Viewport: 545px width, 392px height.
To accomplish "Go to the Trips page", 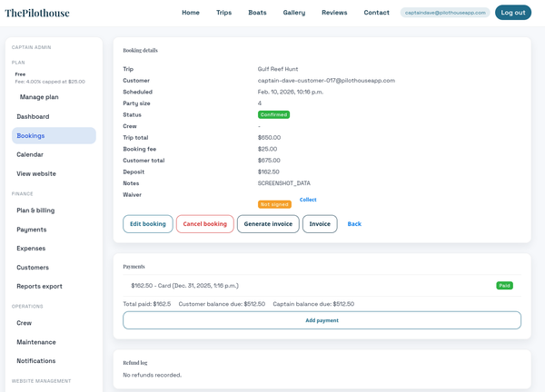I will [x=223, y=13].
